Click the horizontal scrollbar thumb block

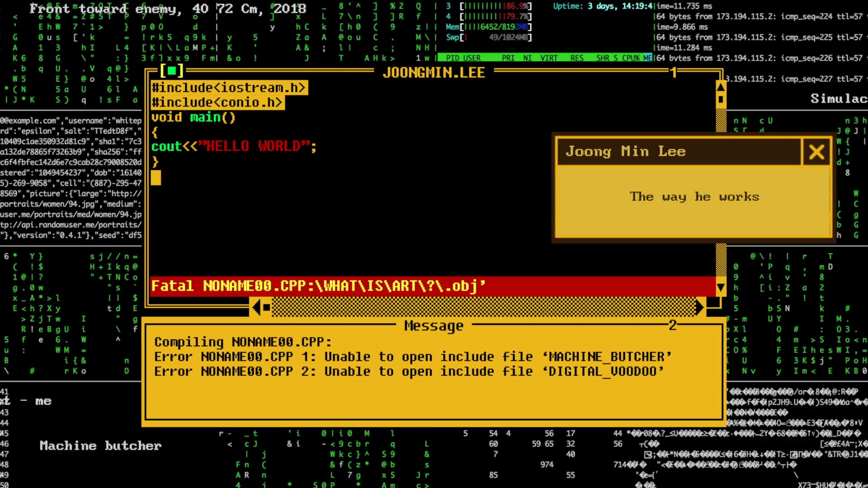pyautogui.click(x=267, y=308)
